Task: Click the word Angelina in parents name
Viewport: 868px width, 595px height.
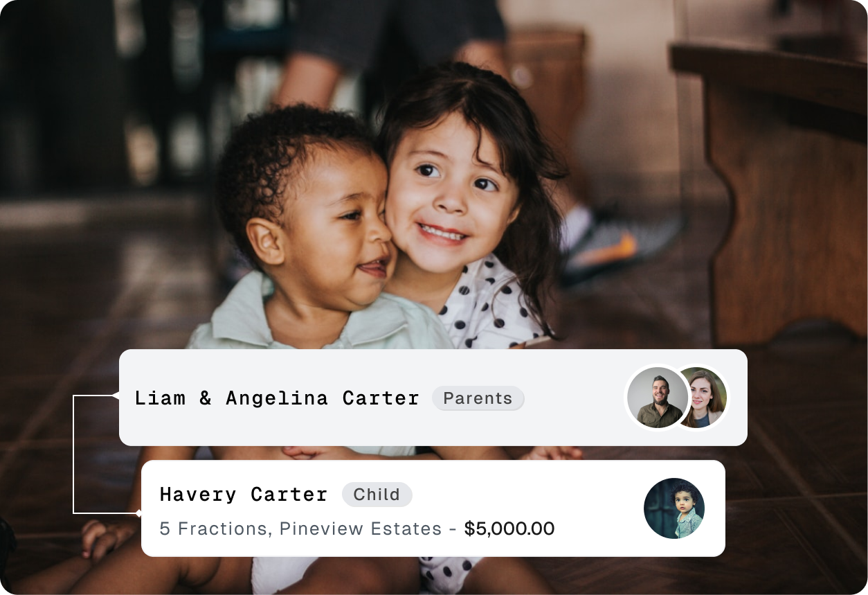Action: tap(277, 398)
